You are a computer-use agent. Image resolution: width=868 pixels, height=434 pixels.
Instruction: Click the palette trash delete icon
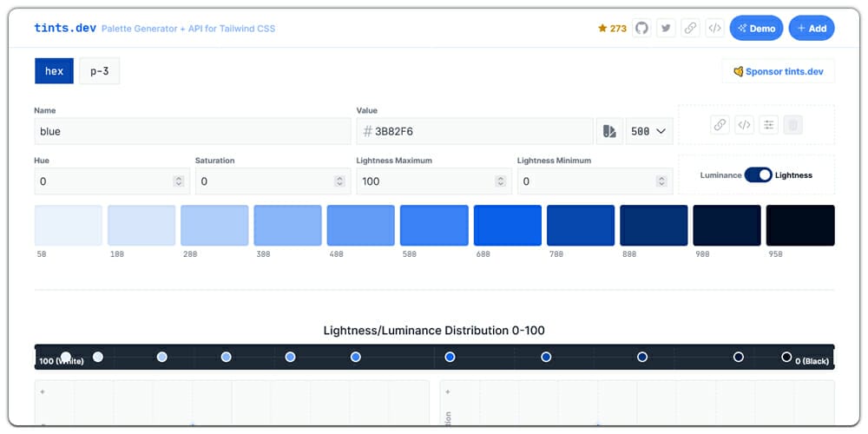pyautogui.click(x=792, y=125)
